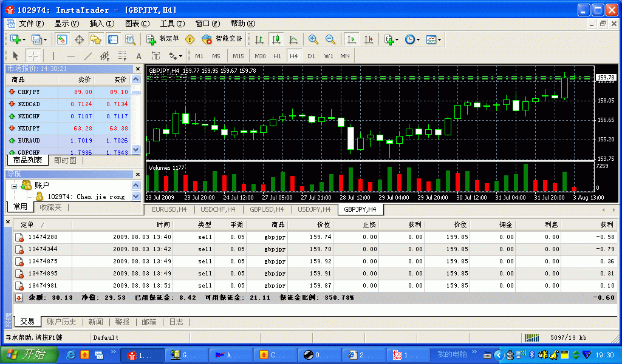Select the horizontal line drawing tool
This screenshot has width=622, height=364.
click(x=71, y=56)
